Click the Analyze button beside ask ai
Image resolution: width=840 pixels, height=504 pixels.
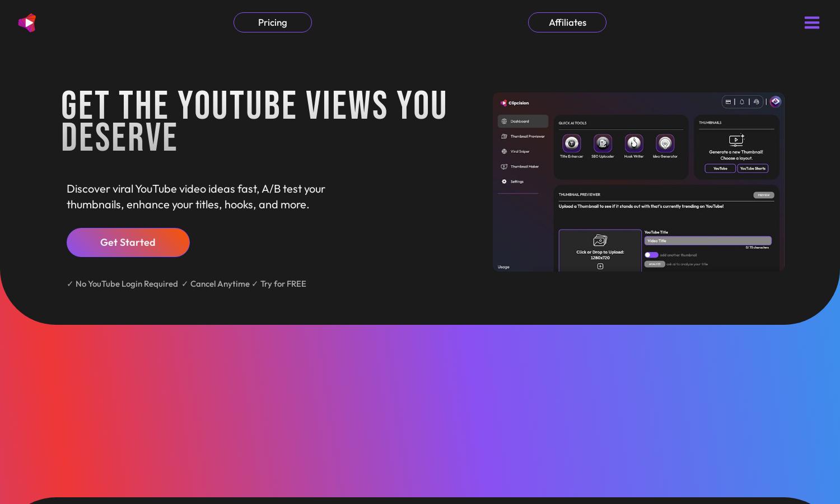click(x=655, y=264)
